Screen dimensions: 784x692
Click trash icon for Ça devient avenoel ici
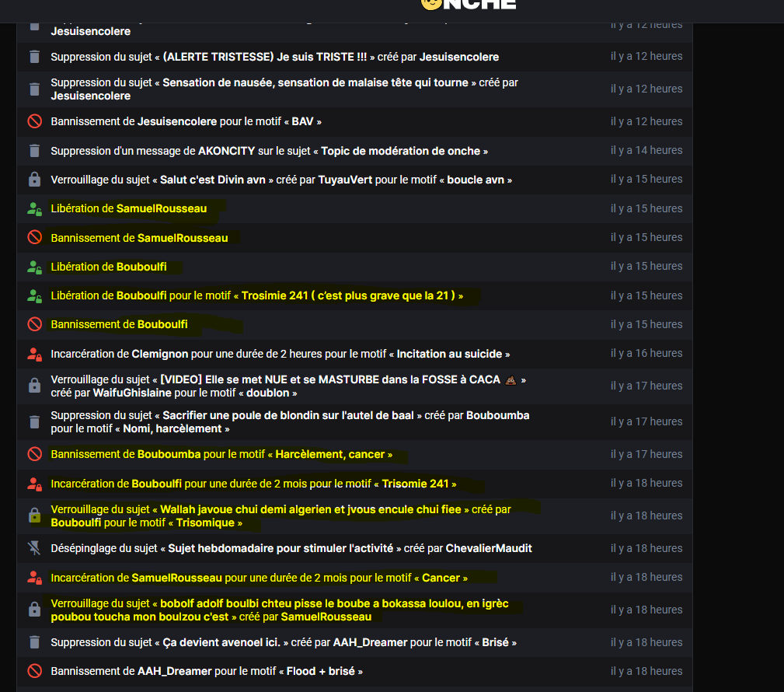pyautogui.click(x=34, y=642)
